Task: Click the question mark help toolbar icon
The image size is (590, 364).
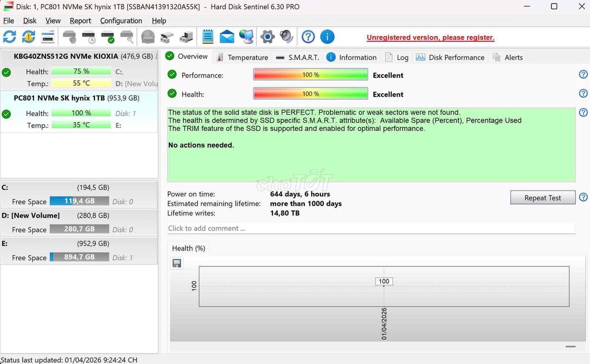Action: [308, 37]
